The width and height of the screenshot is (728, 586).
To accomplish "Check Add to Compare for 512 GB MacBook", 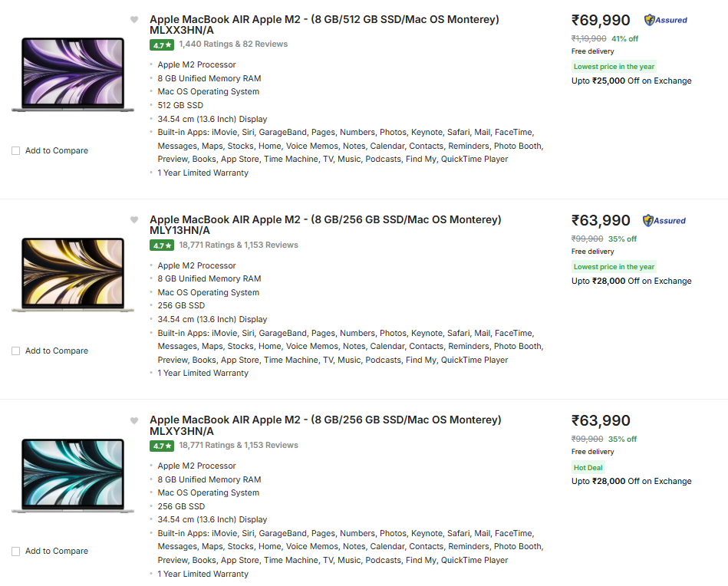I will point(16,151).
